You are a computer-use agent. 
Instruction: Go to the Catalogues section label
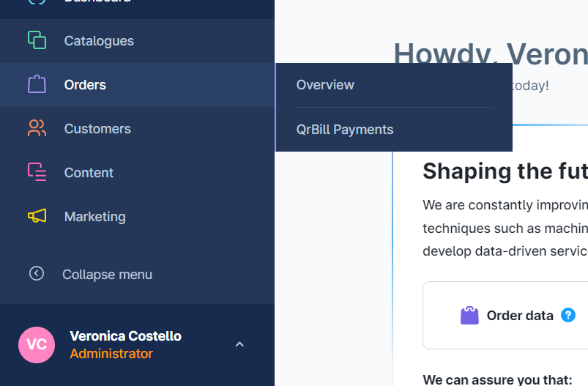tap(99, 41)
